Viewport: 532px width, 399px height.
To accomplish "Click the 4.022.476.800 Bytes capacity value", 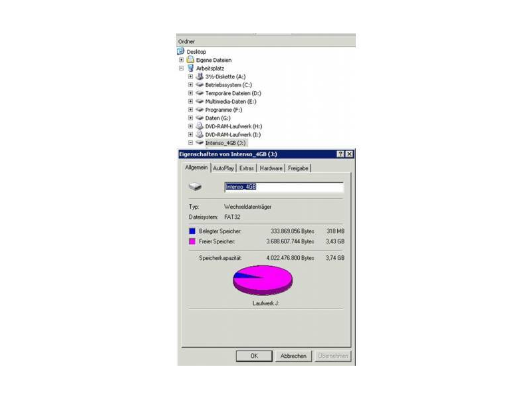I will (290, 258).
